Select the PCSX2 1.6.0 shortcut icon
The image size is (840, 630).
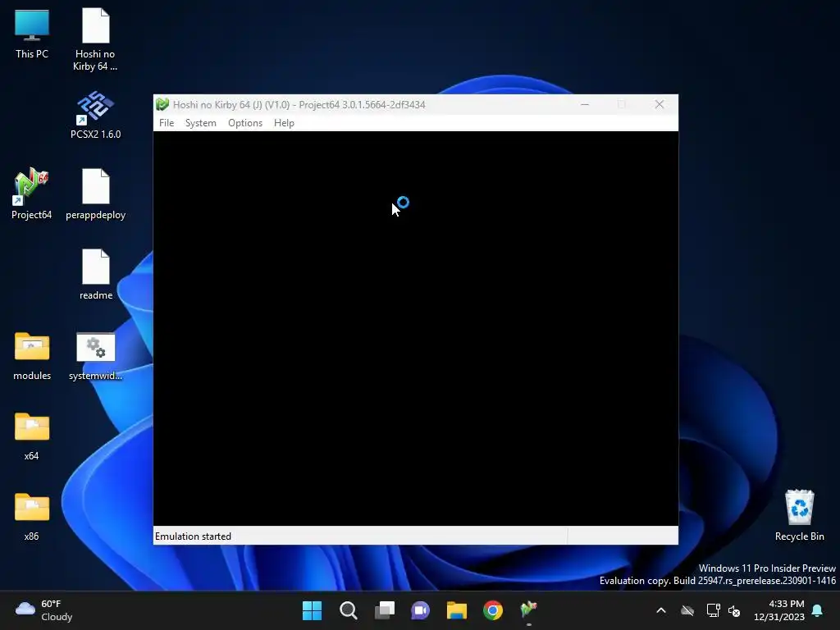pyautogui.click(x=95, y=115)
